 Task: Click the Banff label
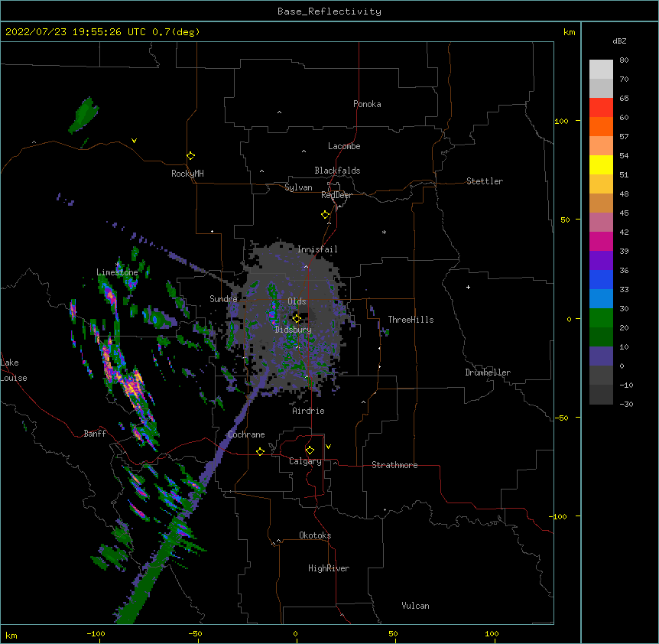[x=95, y=434]
